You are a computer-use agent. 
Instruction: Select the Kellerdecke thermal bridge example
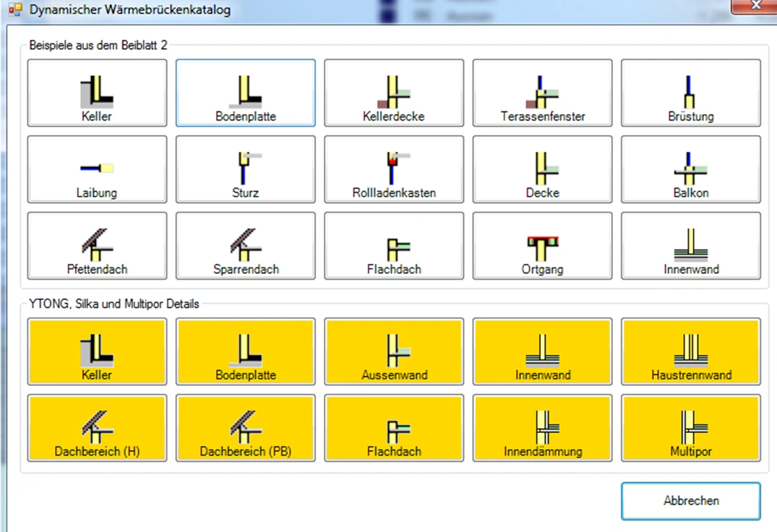tap(394, 93)
